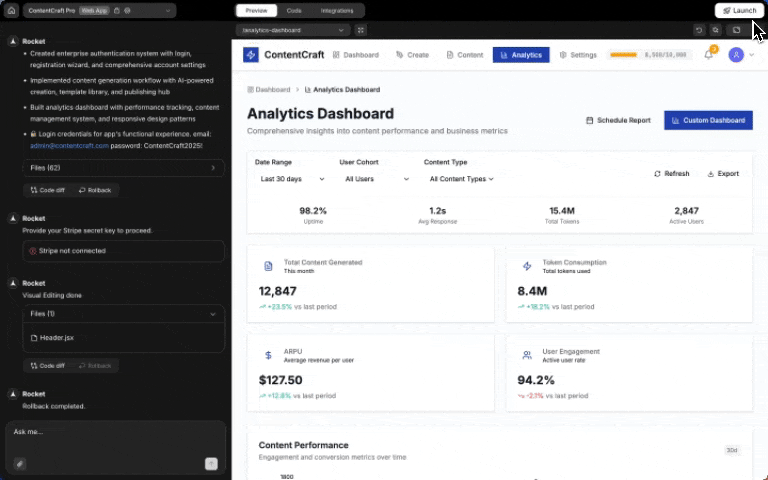
Task: Open the All Users cohort dropdown
Action: point(377,179)
